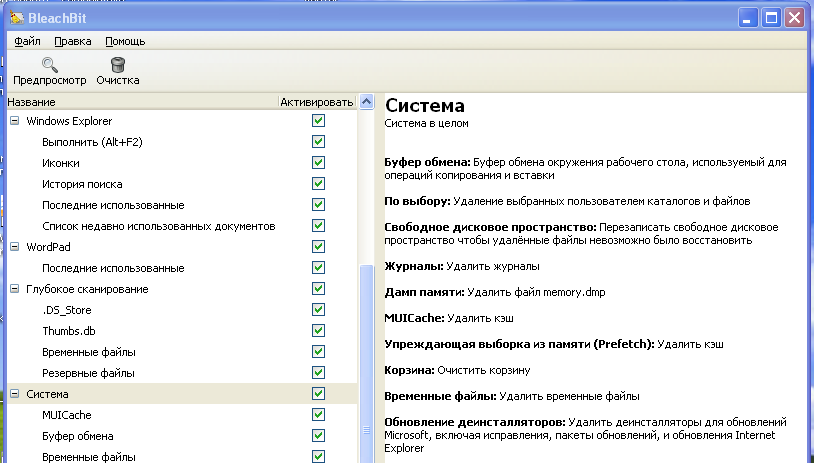Viewport: 814px width, 463px height.
Task: Click the Очистка trash can icon
Action: click(118, 65)
